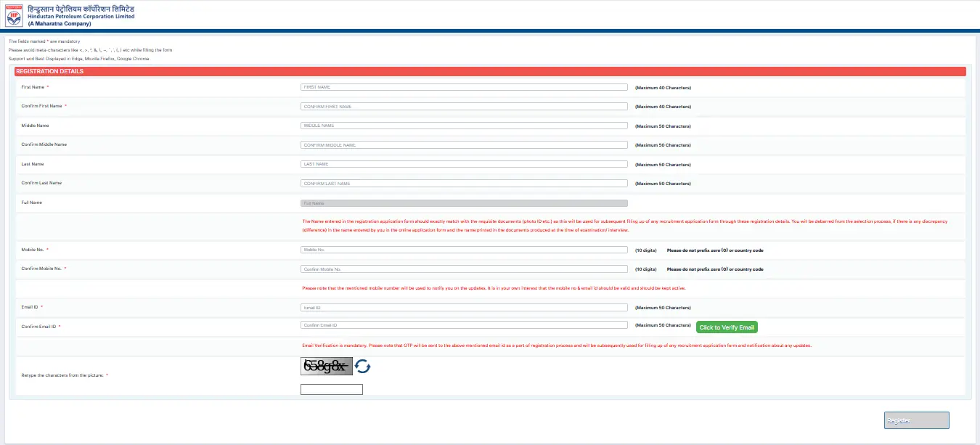
Task: Click the "Please avoid meta-characters" instruction line
Action: [x=91, y=50]
